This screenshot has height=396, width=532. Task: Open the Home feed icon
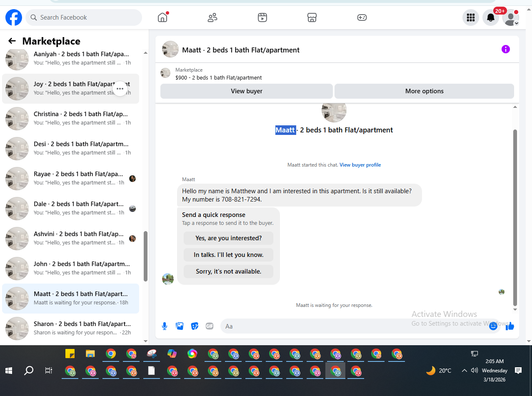point(162,17)
